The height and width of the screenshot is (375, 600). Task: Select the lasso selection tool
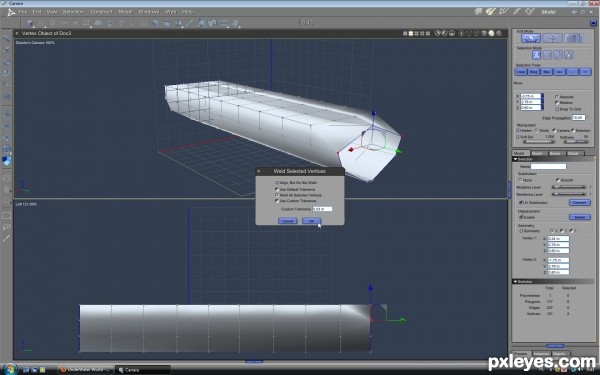point(7,227)
